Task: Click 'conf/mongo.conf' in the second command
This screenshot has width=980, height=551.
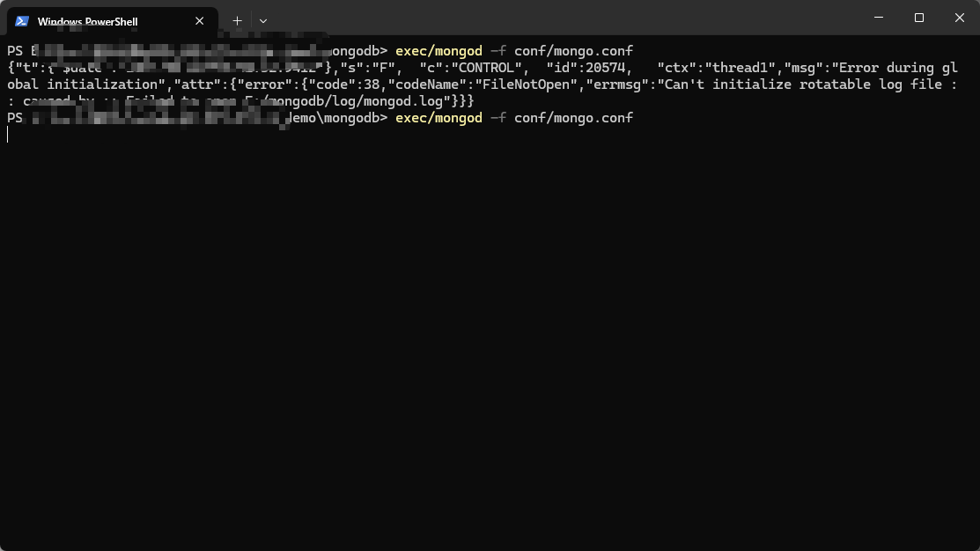Action: pyautogui.click(x=573, y=117)
